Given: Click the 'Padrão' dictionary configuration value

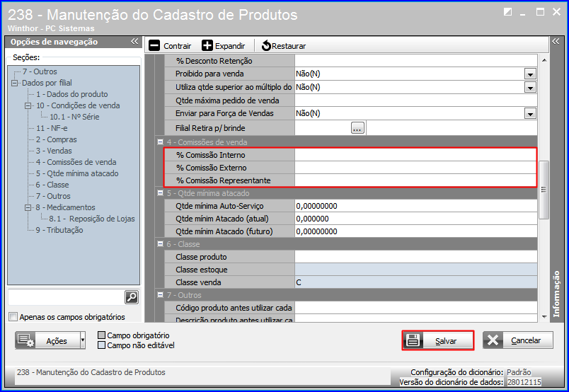Looking at the screenshot, I should click(x=519, y=372).
